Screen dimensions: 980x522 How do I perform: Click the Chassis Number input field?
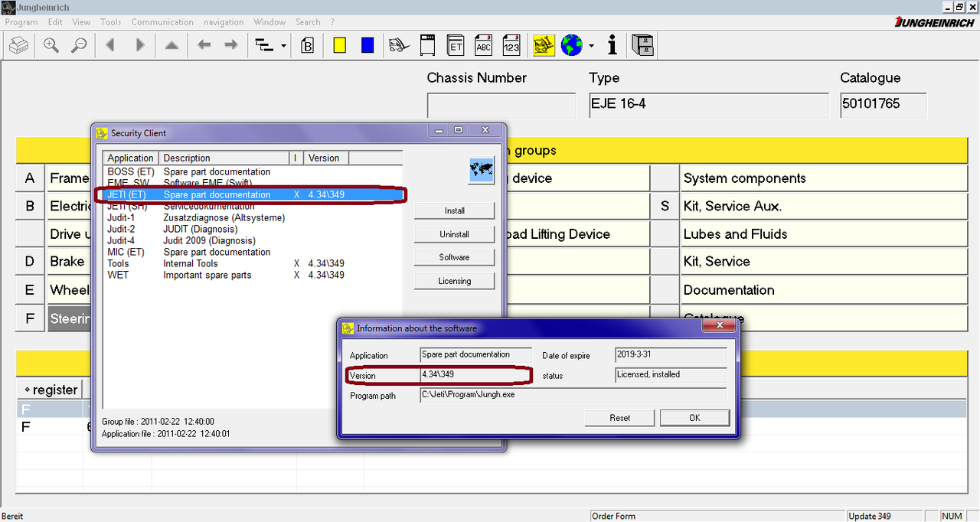[x=501, y=106]
